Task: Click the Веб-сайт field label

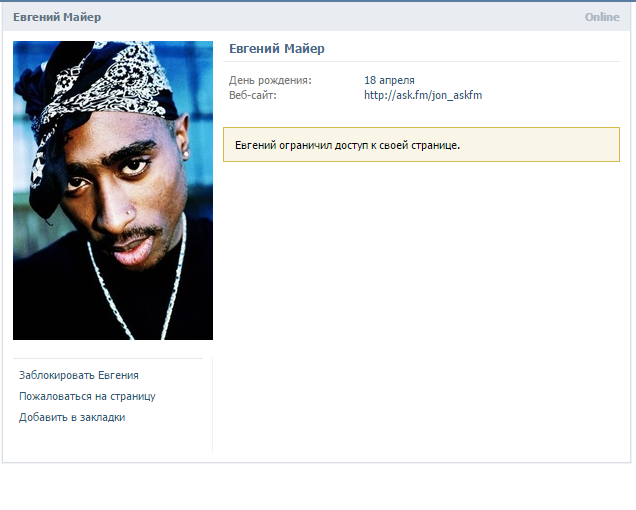Action: coord(253,95)
